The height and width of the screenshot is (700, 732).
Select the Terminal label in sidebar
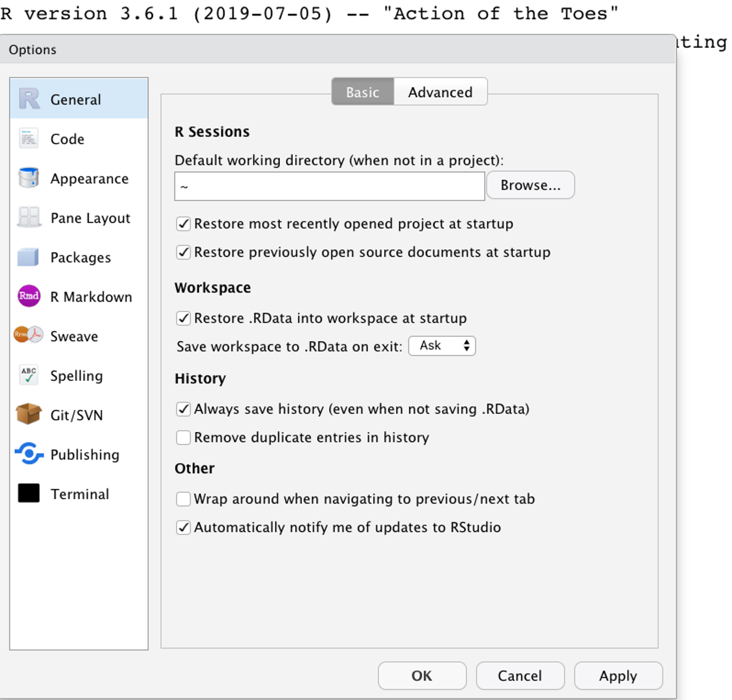click(80, 494)
